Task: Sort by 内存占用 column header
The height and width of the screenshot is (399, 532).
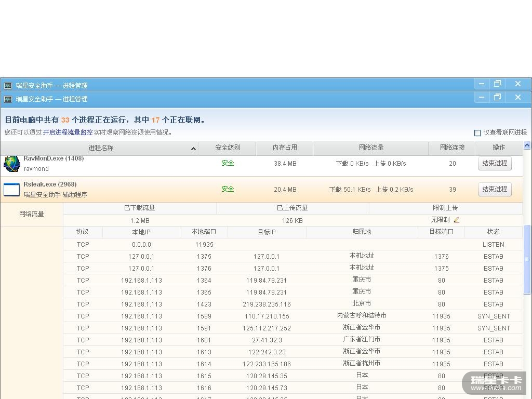Action: point(285,148)
